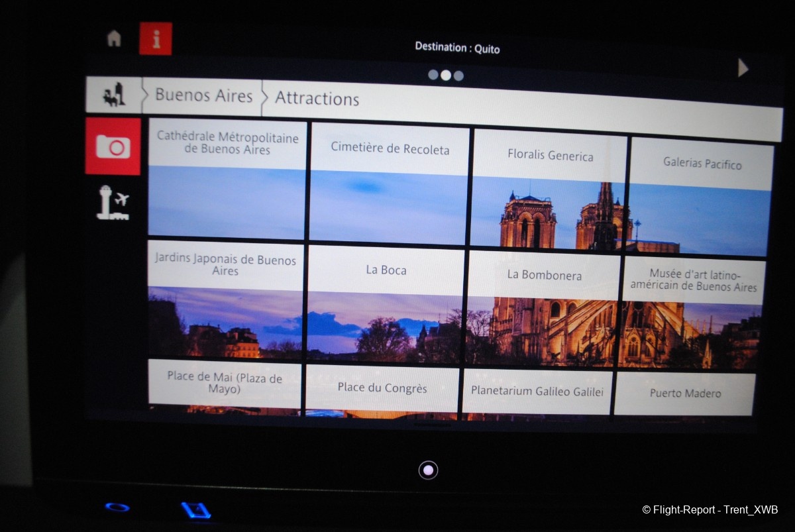Open Cimetière de Recoleta tile
This screenshot has height=532, width=795.
(x=390, y=182)
